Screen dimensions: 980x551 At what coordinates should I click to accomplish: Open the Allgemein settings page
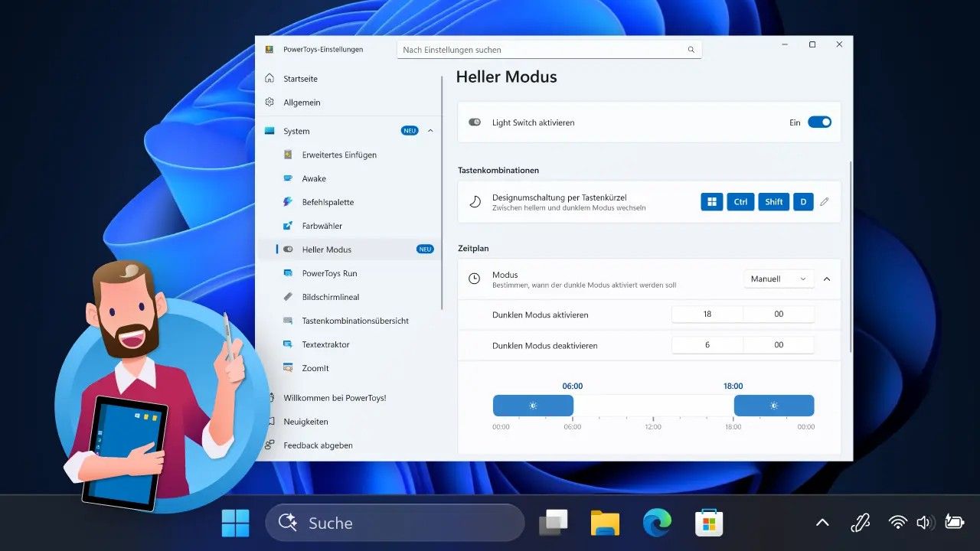[x=302, y=103]
